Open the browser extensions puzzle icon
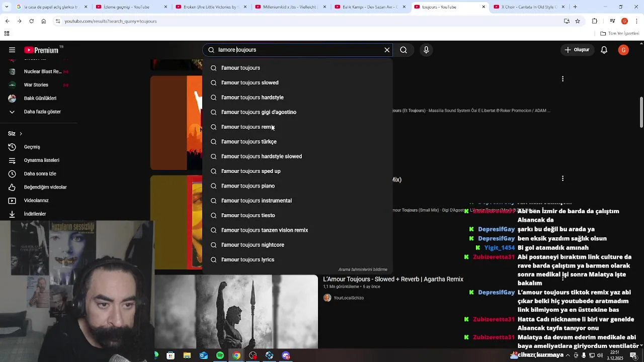 (x=595, y=21)
